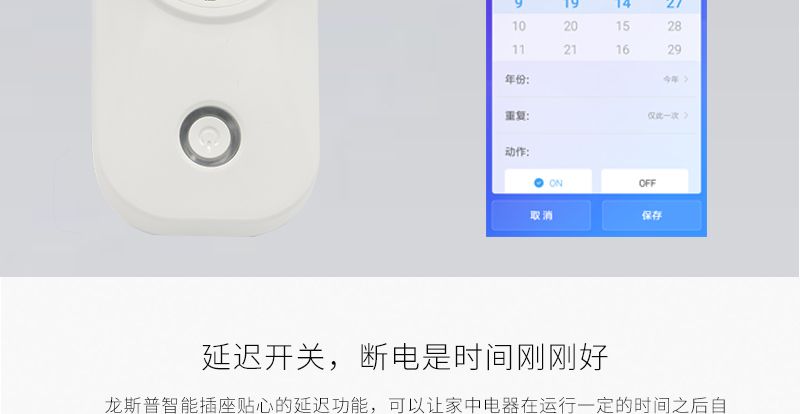The height and width of the screenshot is (414, 800).
Task: Click the power button on the socket
Action: point(210,136)
